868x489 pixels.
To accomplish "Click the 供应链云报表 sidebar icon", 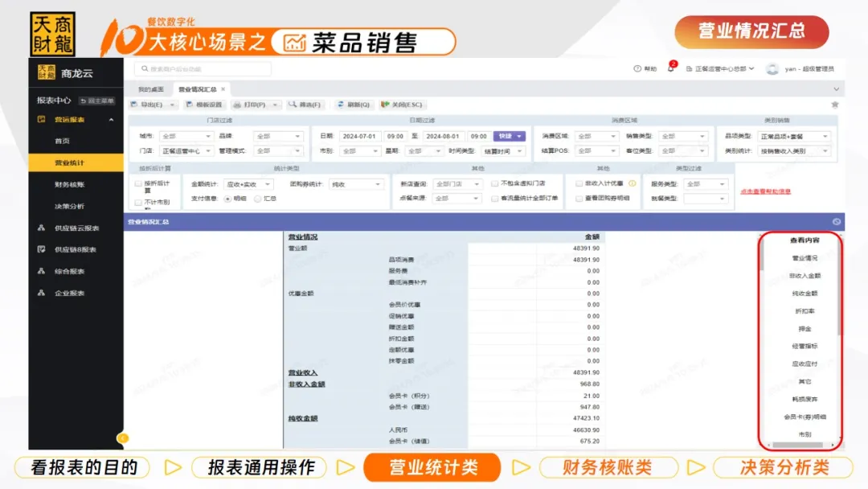I will click(41, 228).
